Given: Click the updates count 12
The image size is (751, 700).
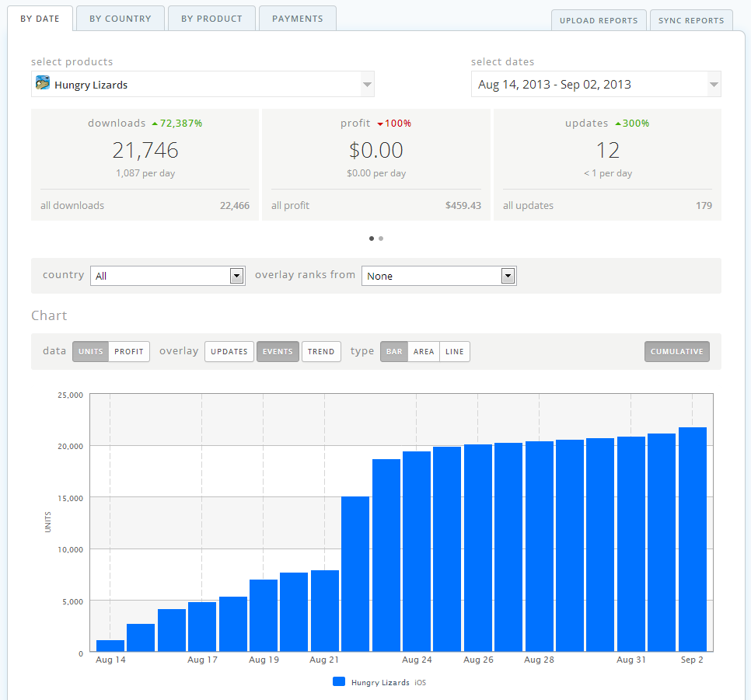Looking at the screenshot, I should click(608, 151).
